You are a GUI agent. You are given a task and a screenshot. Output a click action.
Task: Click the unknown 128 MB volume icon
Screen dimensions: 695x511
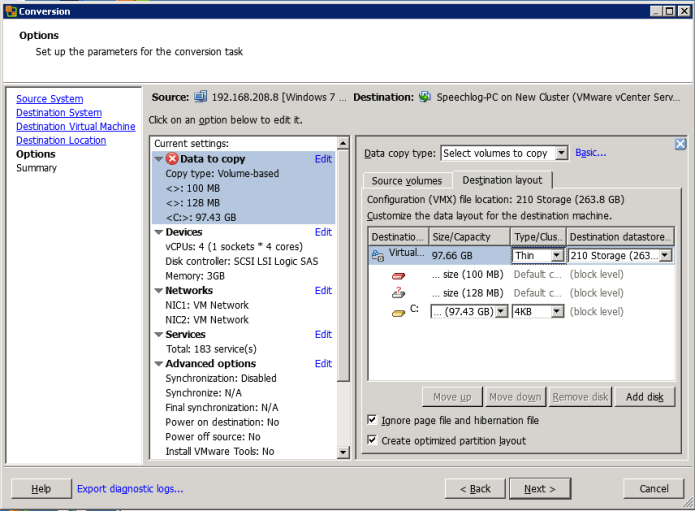click(398, 293)
